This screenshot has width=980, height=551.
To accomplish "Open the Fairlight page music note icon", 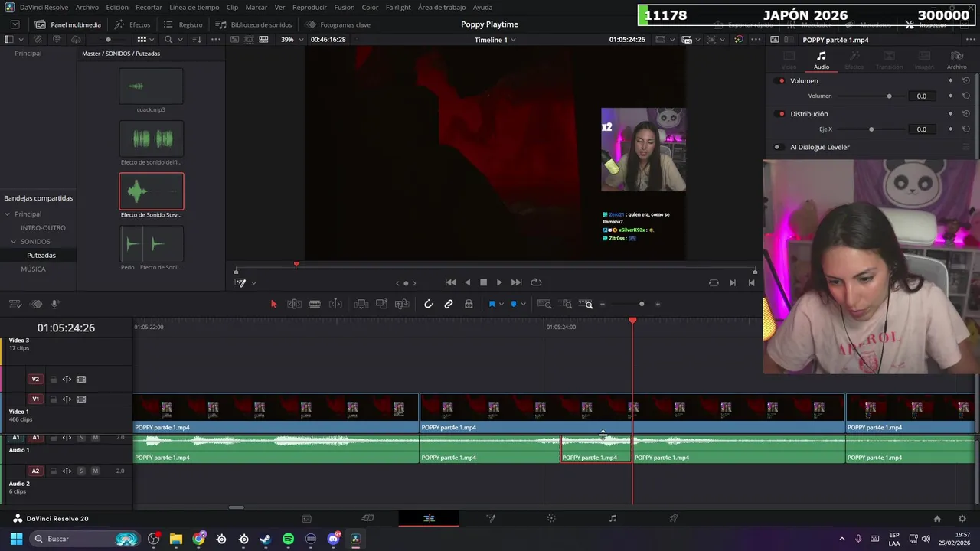I will tap(612, 518).
